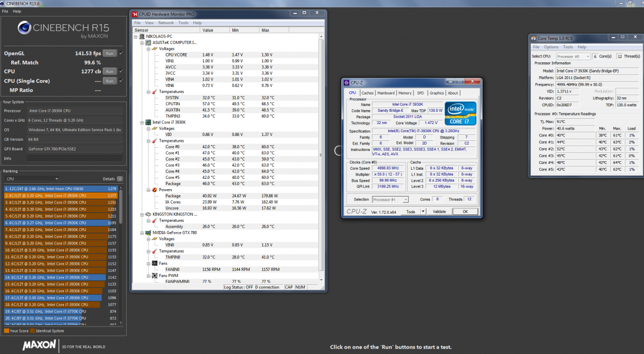Image resolution: width=644 pixels, height=354 pixels.
Task: Click the KINGSTON drive icon
Action: (x=148, y=214)
